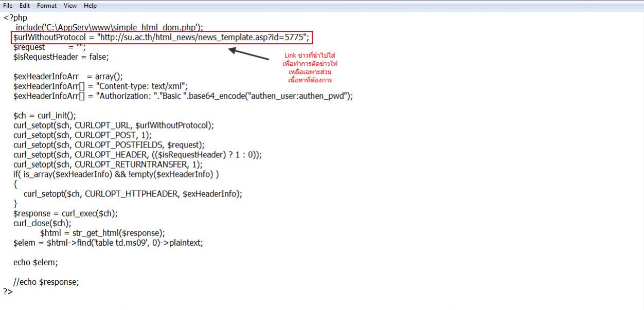
Task: Click the $exHeaderInfoArr = array() line
Action: click(x=68, y=77)
